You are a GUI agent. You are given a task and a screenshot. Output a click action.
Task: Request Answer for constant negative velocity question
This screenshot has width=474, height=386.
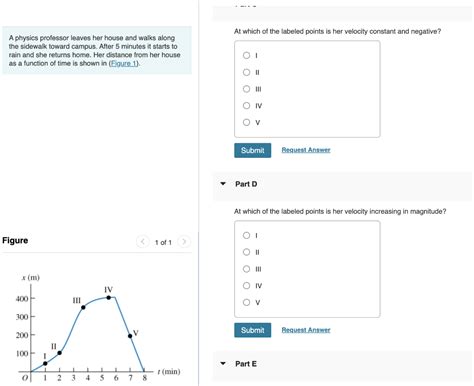pos(306,150)
